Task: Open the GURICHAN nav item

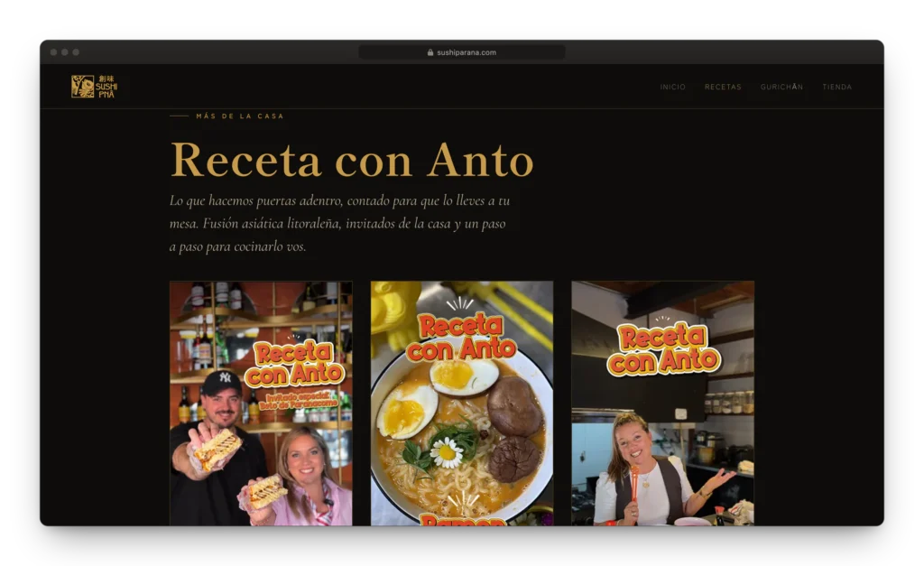Action: (781, 87)
